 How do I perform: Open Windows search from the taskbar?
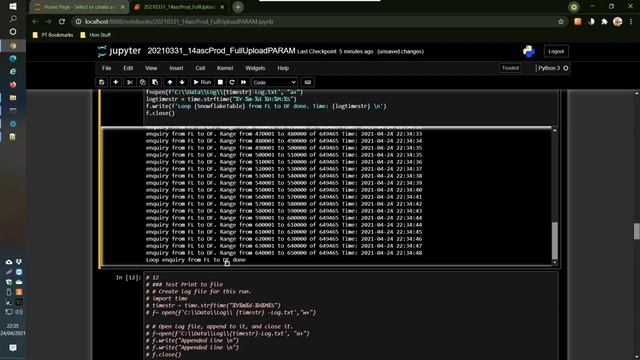click(13, 19)
